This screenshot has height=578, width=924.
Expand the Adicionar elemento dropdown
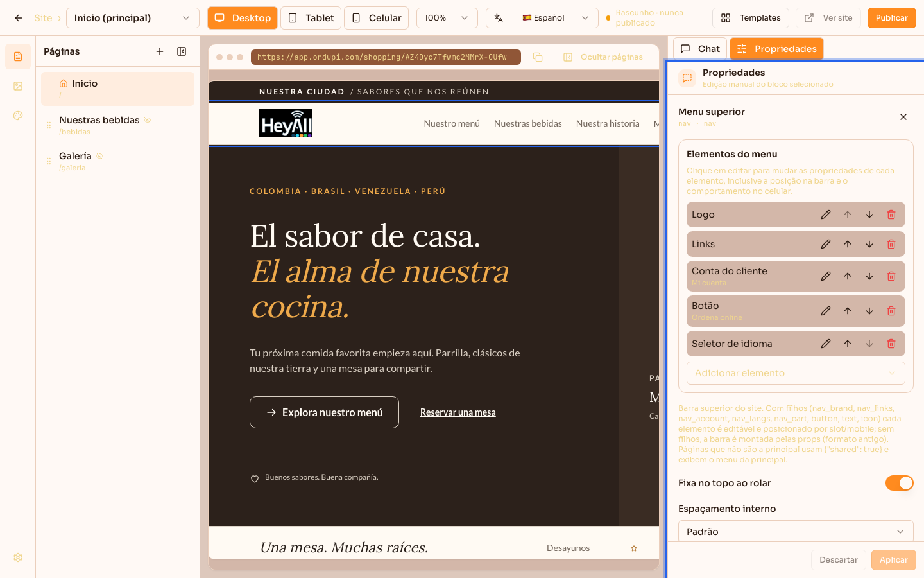(x=796, y=373)
